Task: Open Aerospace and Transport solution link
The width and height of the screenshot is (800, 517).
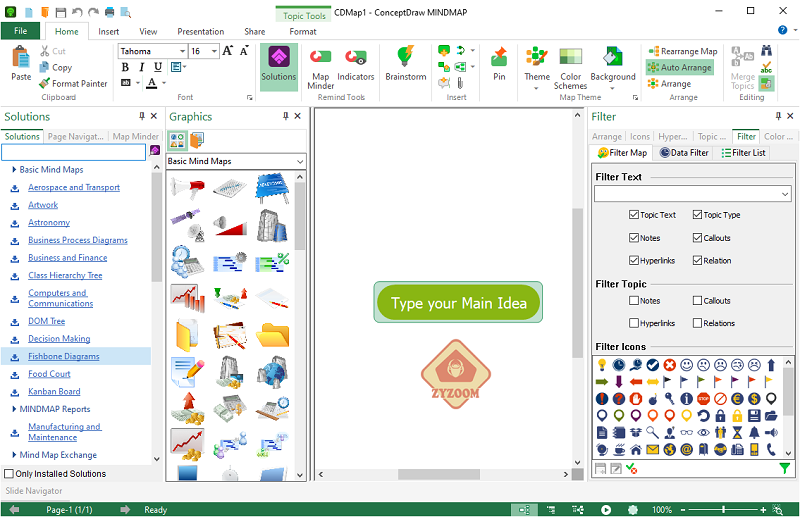Action: pos(74,187)
